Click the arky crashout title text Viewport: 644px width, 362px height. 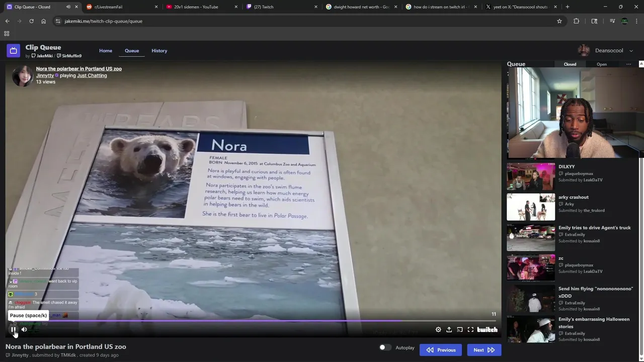(x=574, y=197)
